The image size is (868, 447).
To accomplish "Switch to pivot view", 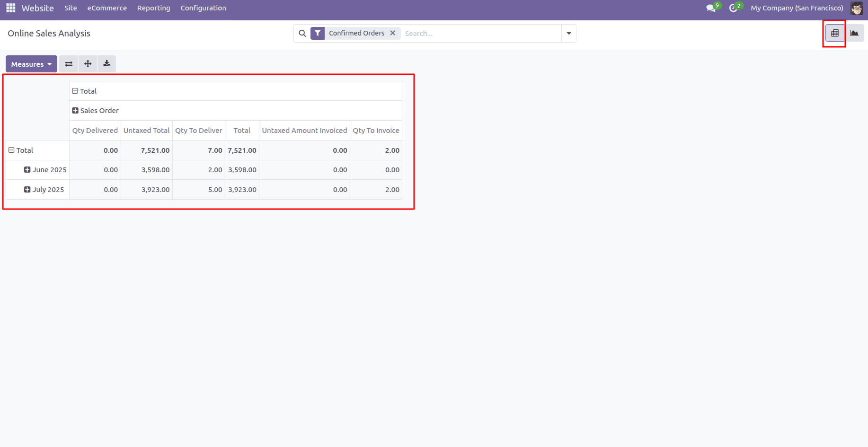I will pos(834,33).
